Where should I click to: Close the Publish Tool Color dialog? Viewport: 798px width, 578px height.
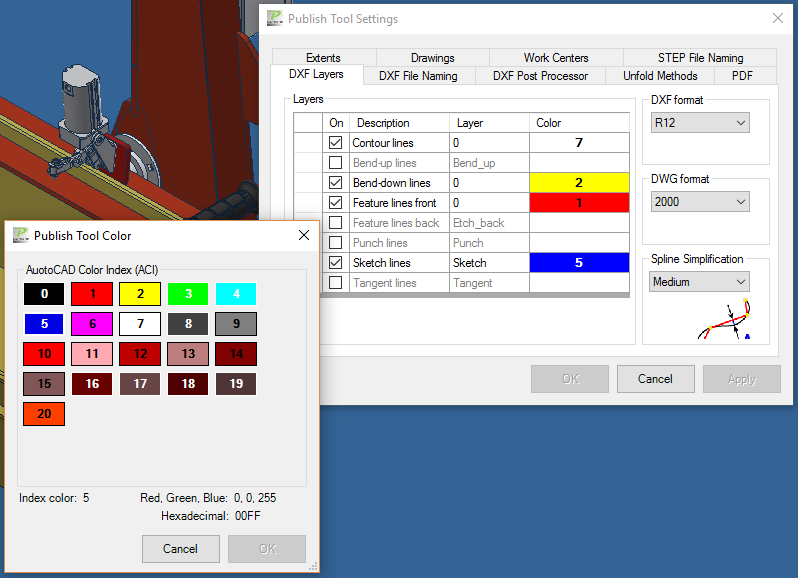[x=304, y=235]
